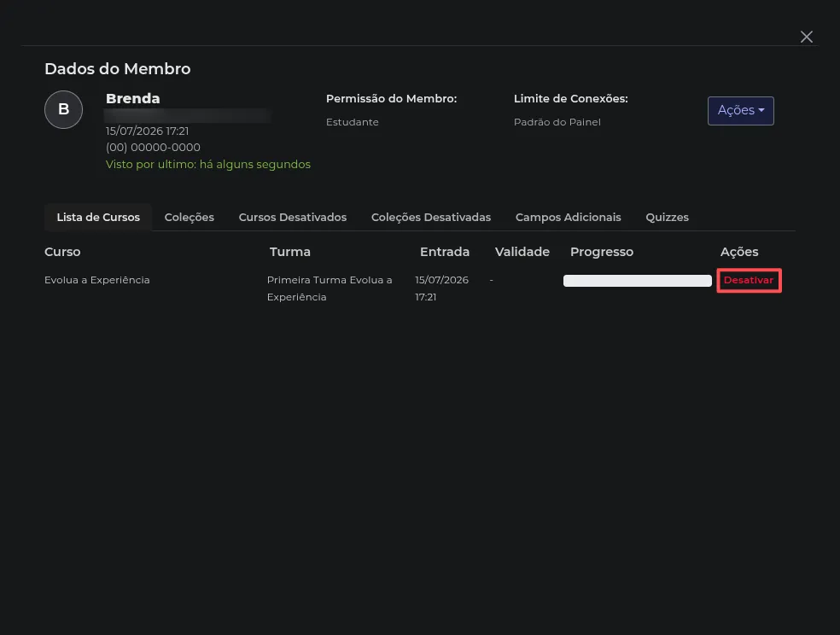Screen dimensions: 840x635
Task: Click the Entrada column header
Action: 445,252
